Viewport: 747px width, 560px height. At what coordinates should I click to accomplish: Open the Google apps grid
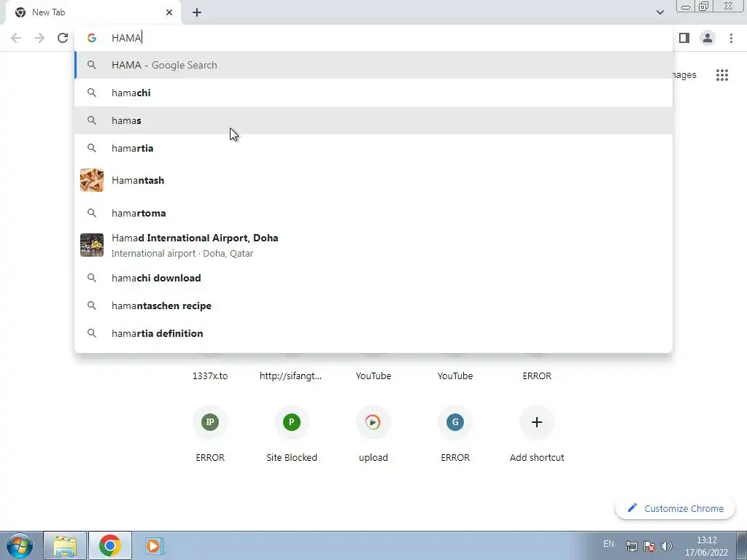[721, 75]
